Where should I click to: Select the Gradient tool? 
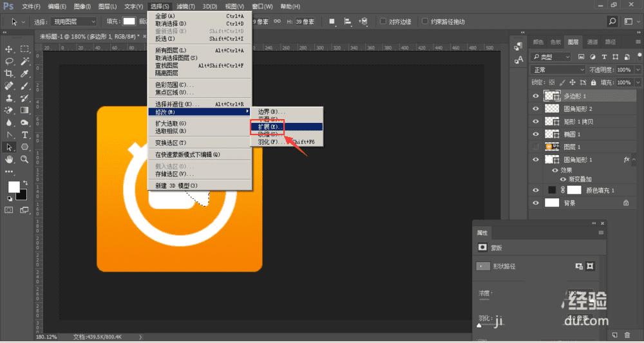tap(24, 110)
